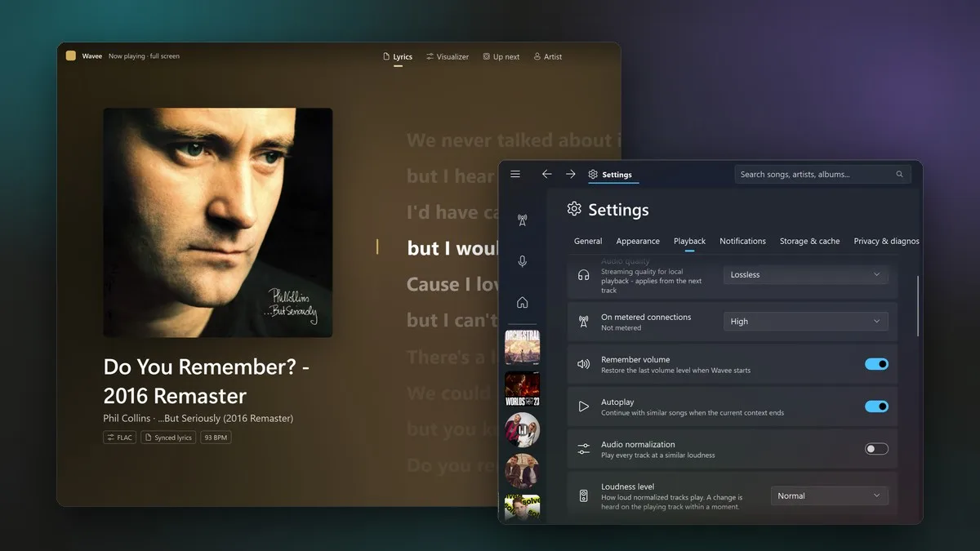Click Phil Collins album subtitle link
The image size is (980, 551).
pyautogui.click(x=198, y=418)
